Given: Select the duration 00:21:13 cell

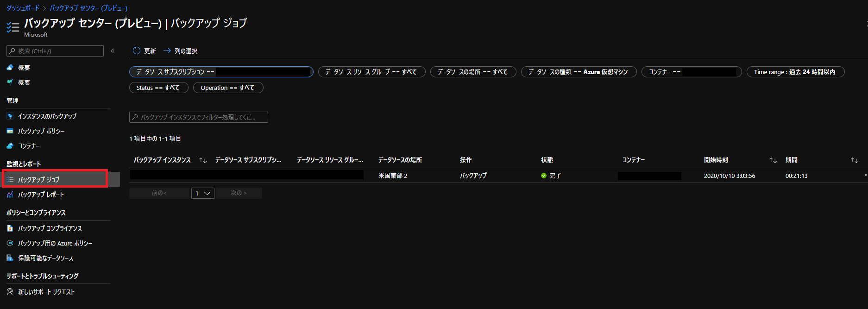Looking at the screenshot, I should 797,176.
